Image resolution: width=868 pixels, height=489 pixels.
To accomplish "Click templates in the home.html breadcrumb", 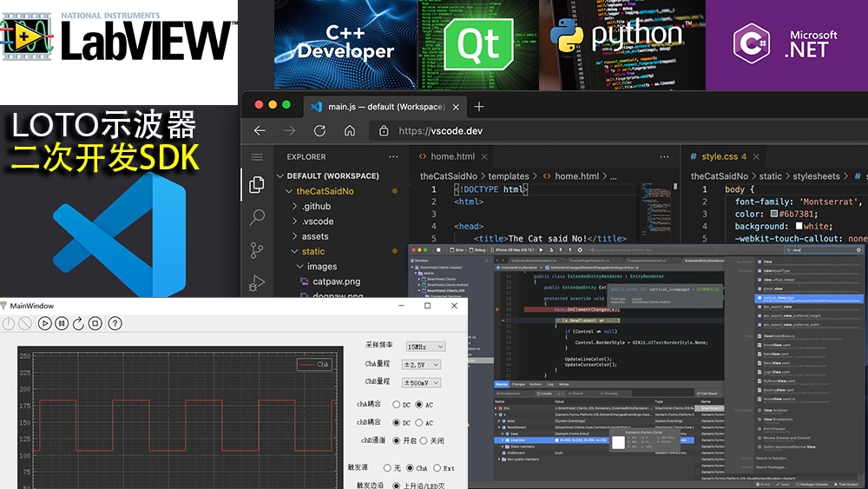I will coord(508,176).
